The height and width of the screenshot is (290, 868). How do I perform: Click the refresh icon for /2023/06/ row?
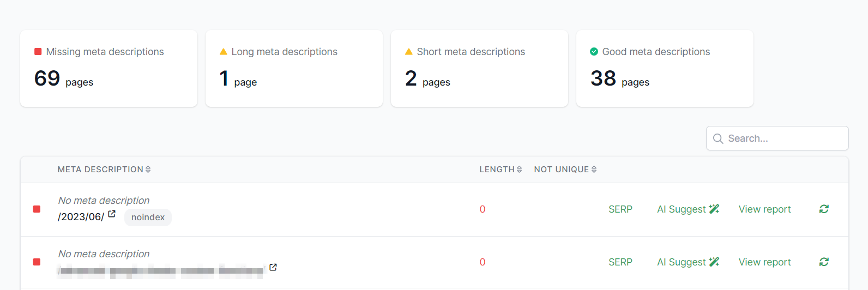tap(824, 209)
